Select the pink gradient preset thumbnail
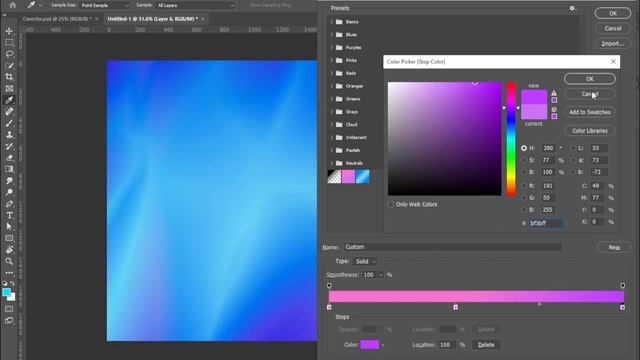The image size is (640, 360). tap(348, 177)
